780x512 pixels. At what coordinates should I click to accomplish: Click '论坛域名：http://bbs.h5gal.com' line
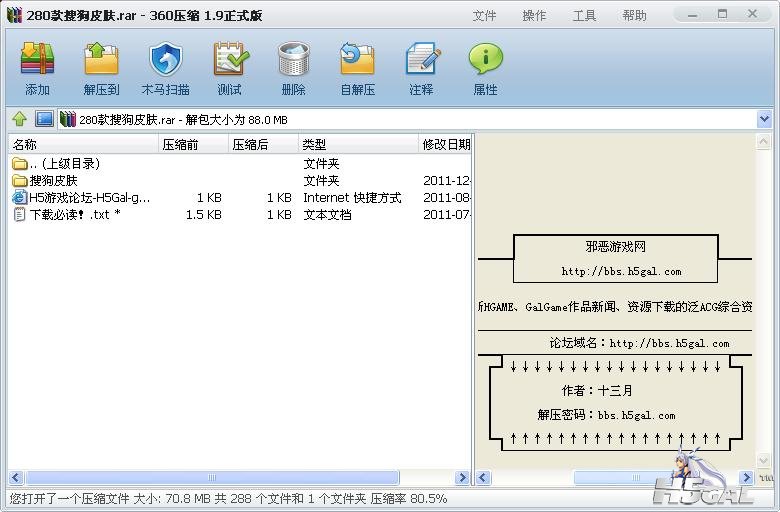[x=639, y=343]
